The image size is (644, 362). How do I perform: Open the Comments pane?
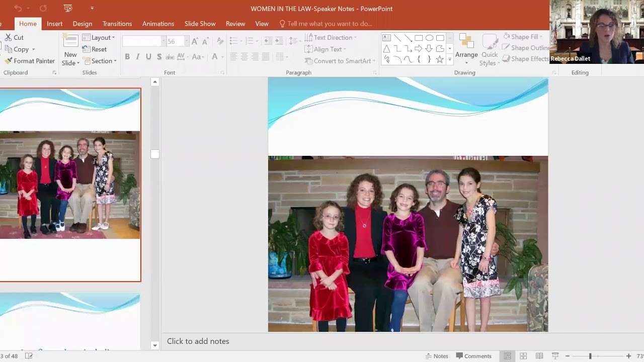(x=473, y=356)
